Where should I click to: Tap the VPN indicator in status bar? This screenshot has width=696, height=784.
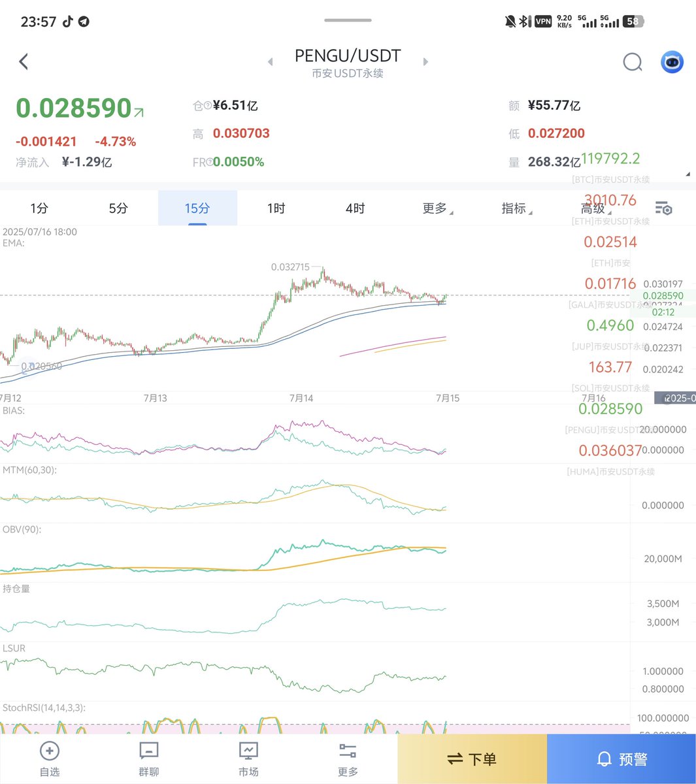click(x=543, y=22)
